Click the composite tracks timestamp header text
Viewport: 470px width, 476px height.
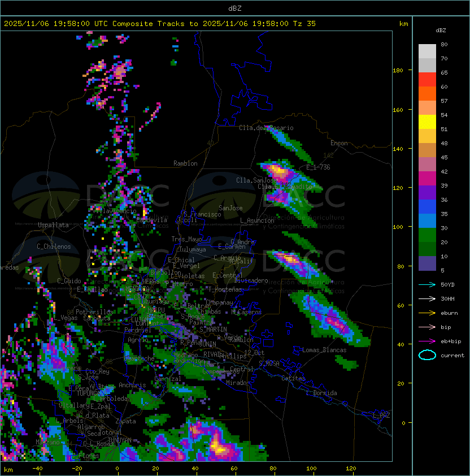point(160,23)
